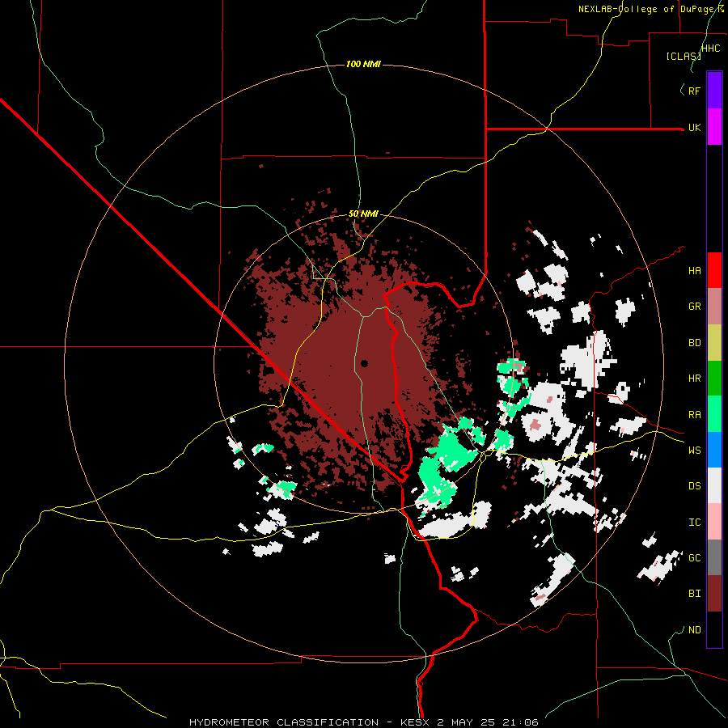This screenshot has height=728, width=728.
Task: Click the WS legend label
Action: pos(694,451)
